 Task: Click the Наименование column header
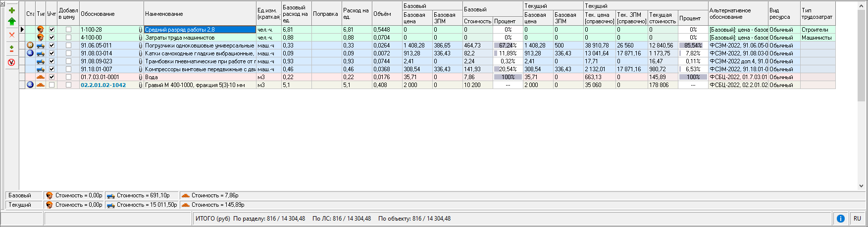200,14
